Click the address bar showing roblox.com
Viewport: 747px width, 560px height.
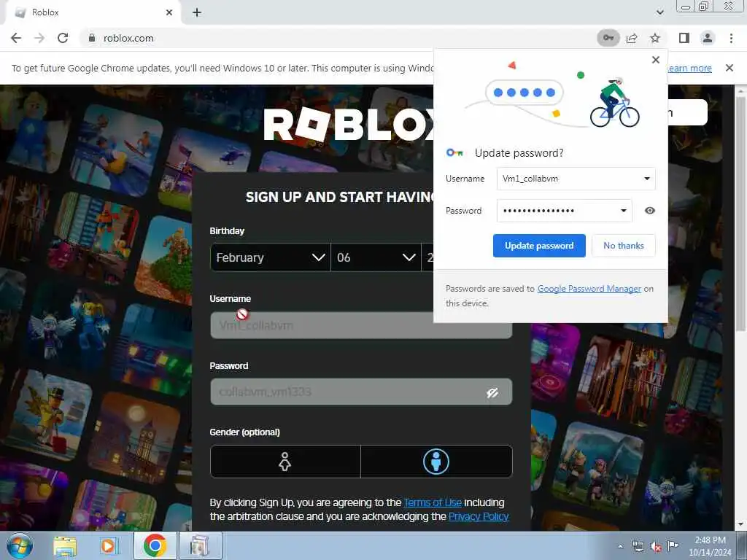coord(338,38)
